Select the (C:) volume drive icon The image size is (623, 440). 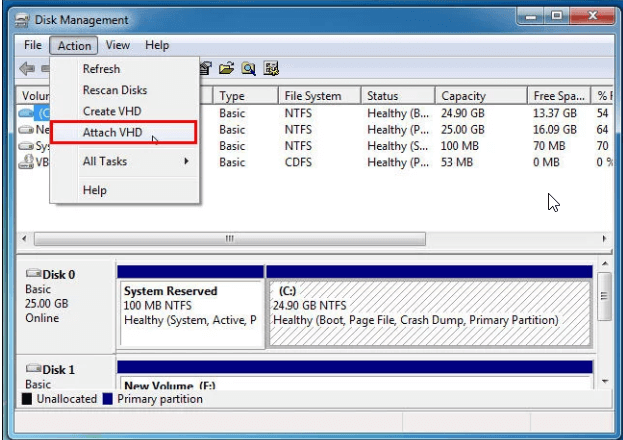click(27, 113)
